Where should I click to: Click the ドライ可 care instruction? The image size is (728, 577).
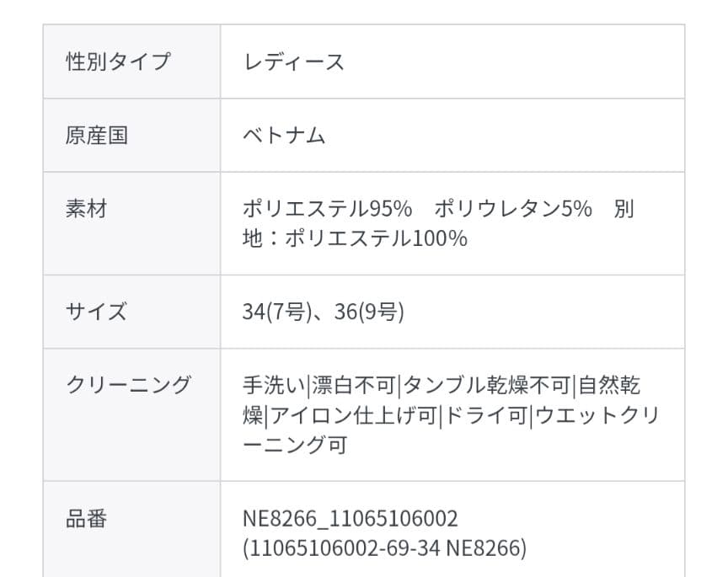click(485, 415)
